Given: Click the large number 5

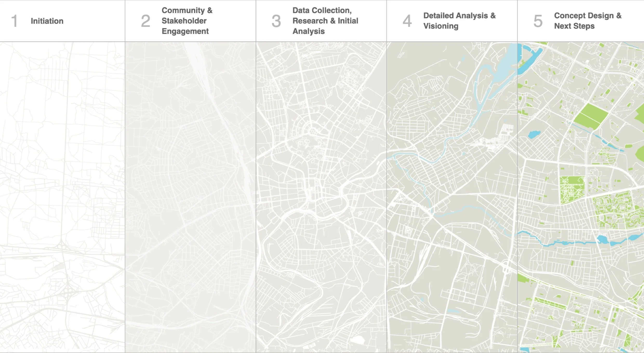Looking at the screenshot, I should (x=538, y=21).
